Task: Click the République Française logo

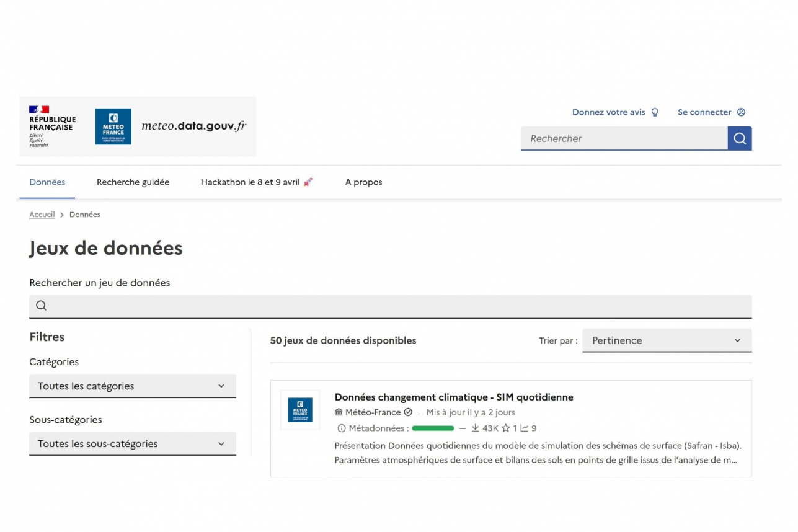Action: click(52, 126)
